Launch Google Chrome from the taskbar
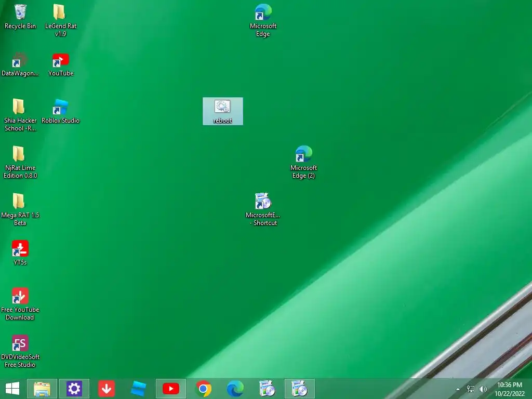 tap(203, 389)
